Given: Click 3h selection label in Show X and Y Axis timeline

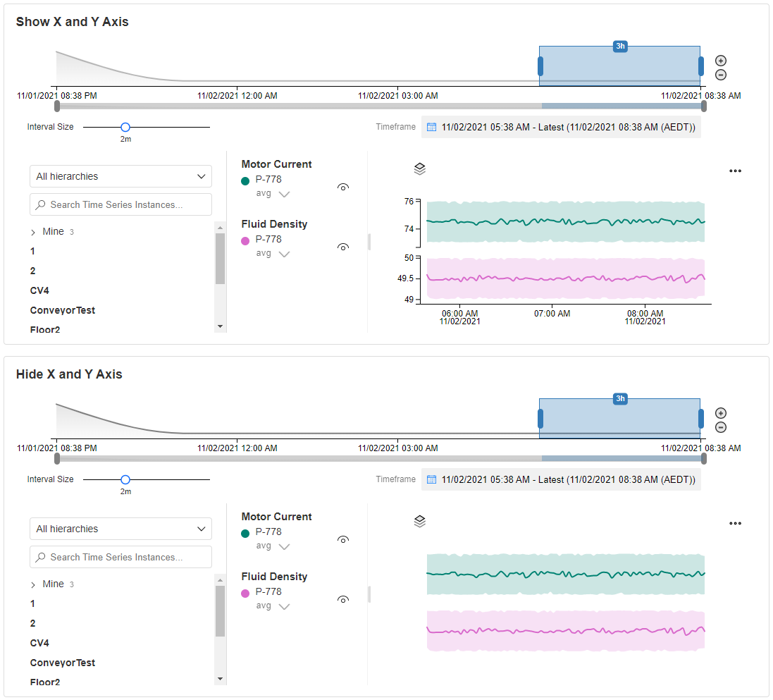Looking at the screenshot, I should 620,47.
